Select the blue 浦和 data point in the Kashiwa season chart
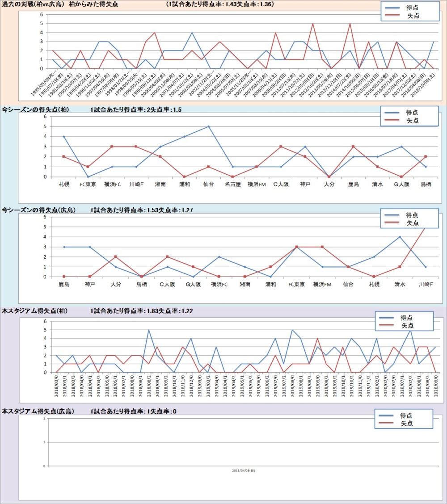The image size is (447, 504). (184, 137)
